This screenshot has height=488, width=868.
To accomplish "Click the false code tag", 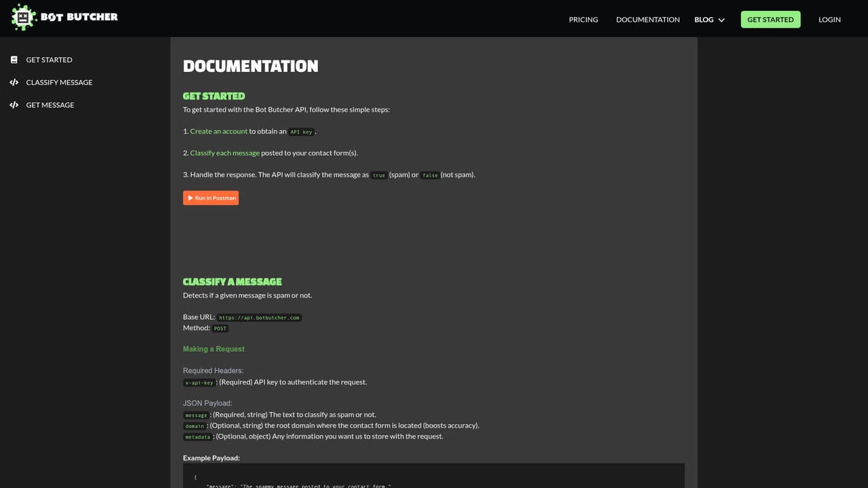I will click(430, 175).
